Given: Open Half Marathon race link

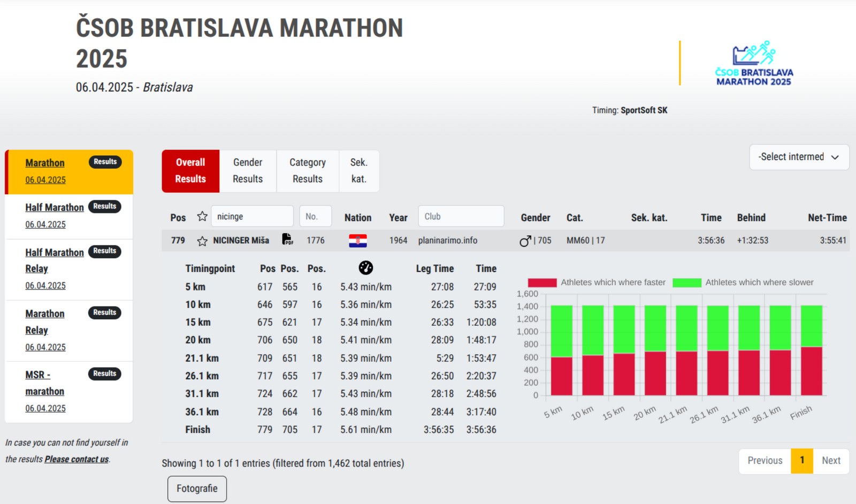Looking at the screenshot, I should click(55, 208).
